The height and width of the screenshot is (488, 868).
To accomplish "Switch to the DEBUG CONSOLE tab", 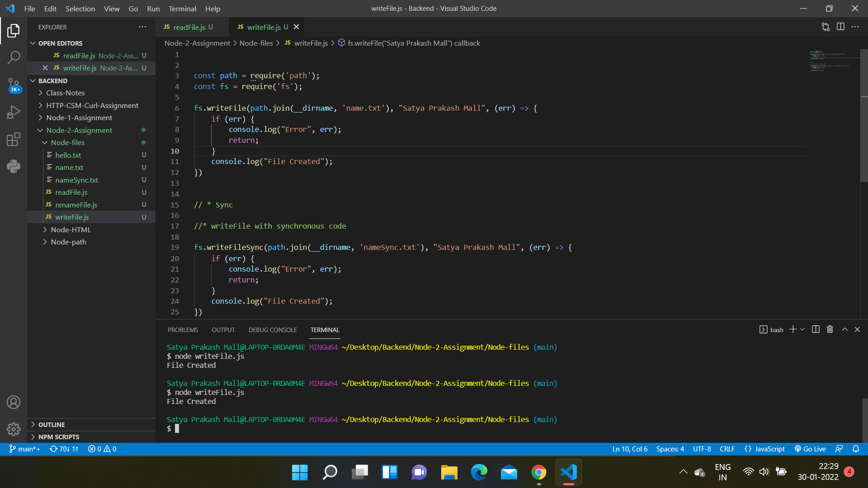I will click(x=273, y=330).
